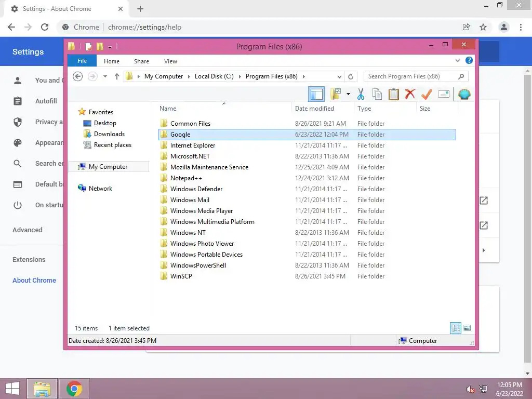Open the dropdown arrow next to New folder
Image resolution: width=532 pixels, height=399 pixels.
click(348, 94)
